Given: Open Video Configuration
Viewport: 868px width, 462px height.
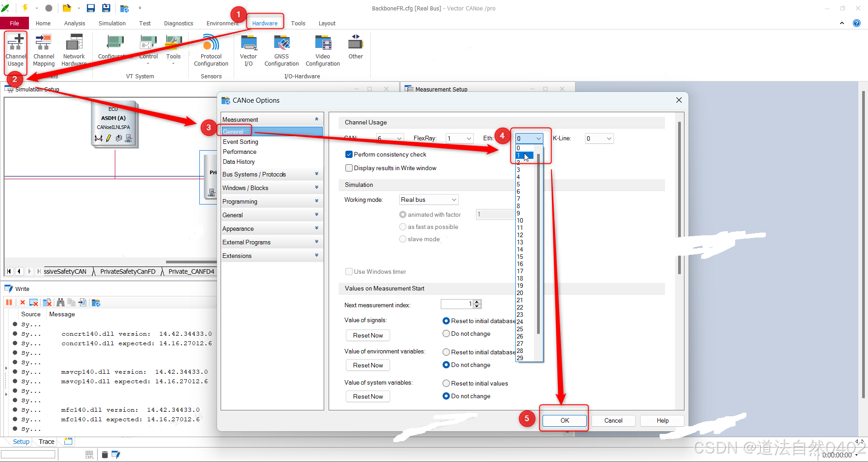Looking at the screenshot, I should pos(323,51).
